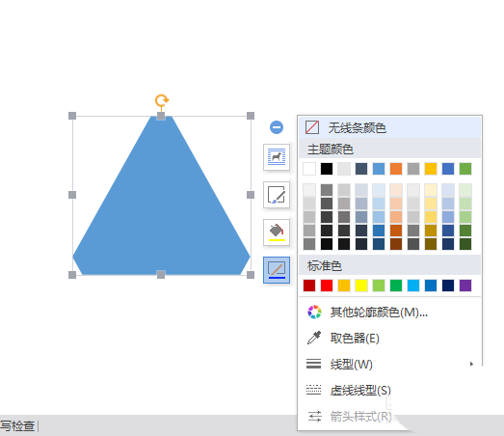The height and width of the screenshot is (436, 504).
Task: Click the 标准色 section header
Action: tap(389, 266)
